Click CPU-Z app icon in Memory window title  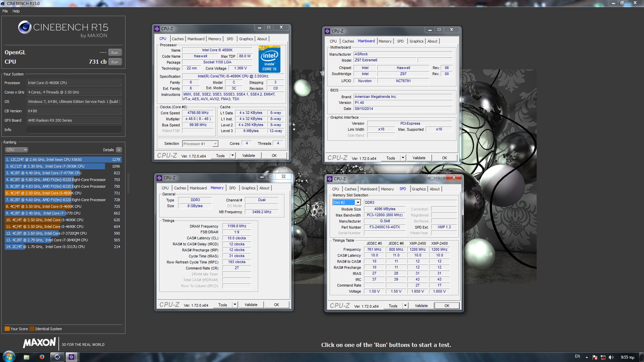tap(159, 178)
